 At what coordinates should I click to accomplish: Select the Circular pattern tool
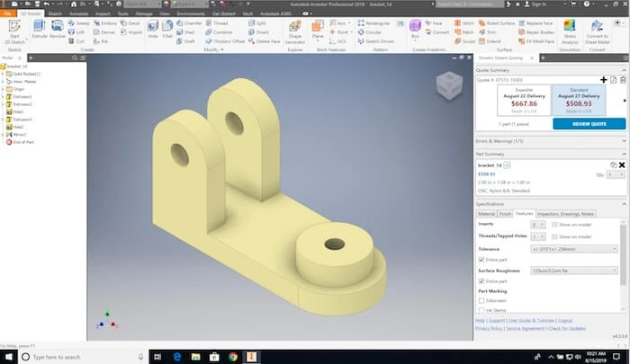coord(370,32)
